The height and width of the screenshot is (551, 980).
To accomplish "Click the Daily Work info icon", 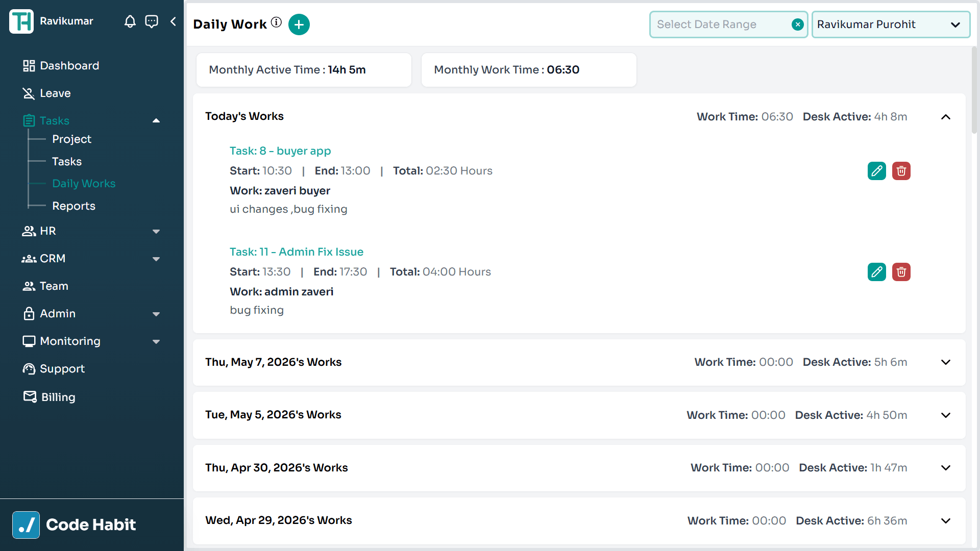I will (276, 22).
